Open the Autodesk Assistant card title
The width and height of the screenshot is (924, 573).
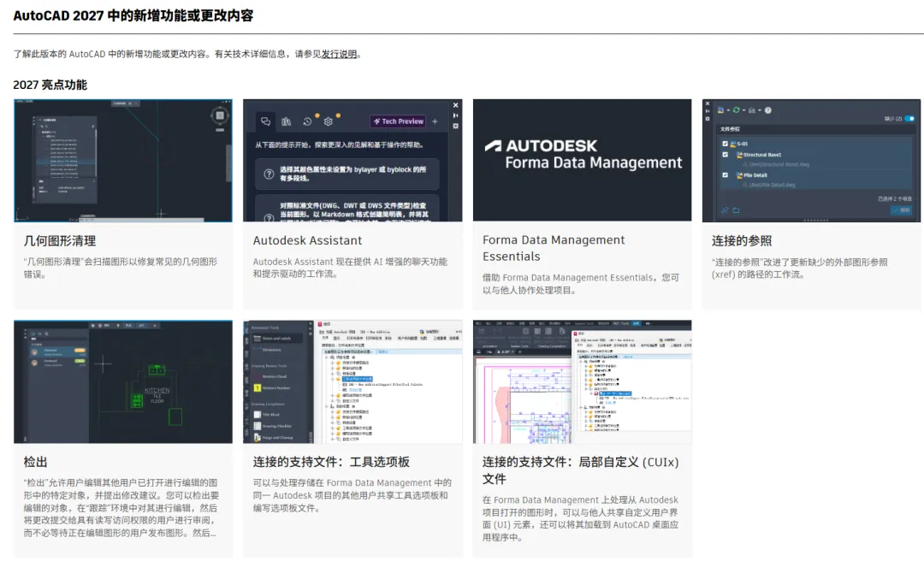[308, 241]
